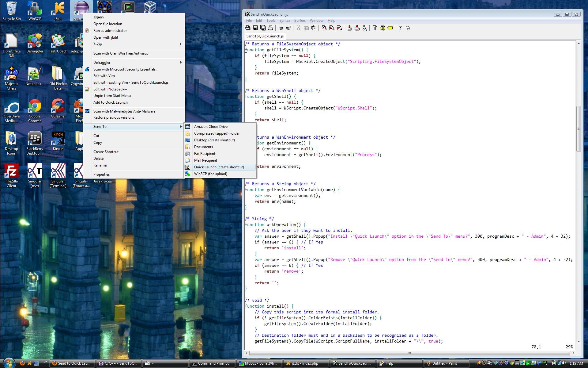Click the Save all files toolbar icon

[x=263, y=28]
